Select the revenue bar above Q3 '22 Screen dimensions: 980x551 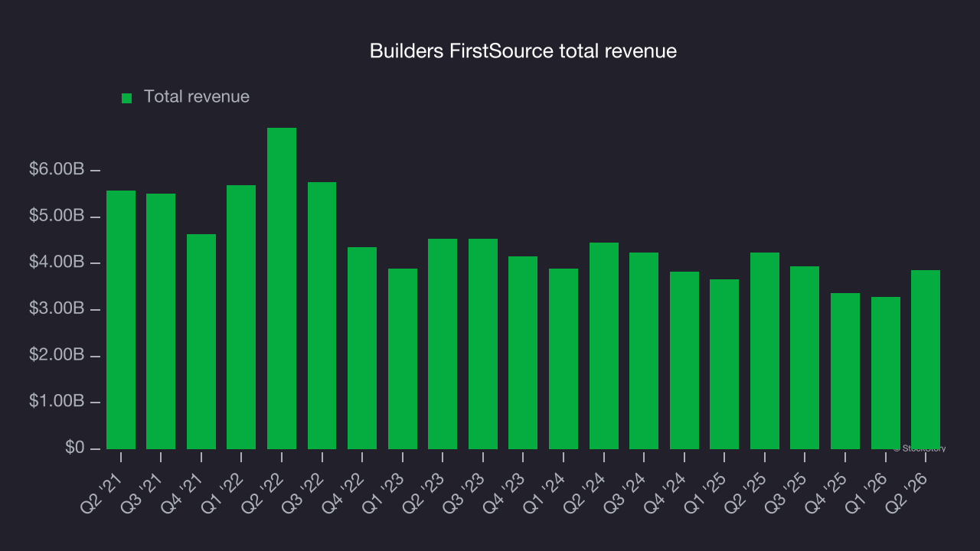point(322,315)
